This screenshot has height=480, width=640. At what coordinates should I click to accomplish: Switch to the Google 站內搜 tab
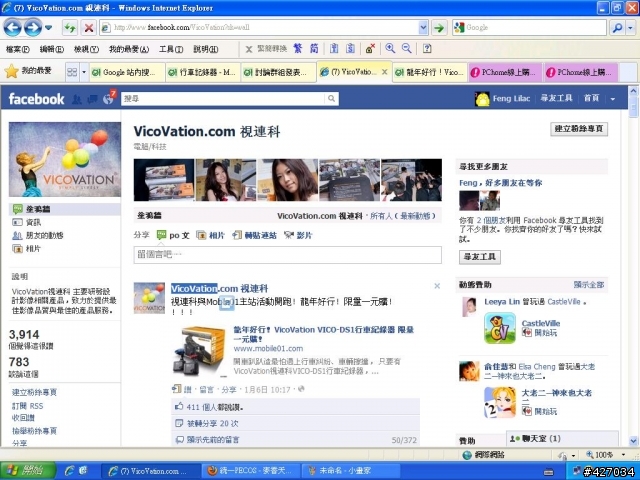[x=127, y=72]
